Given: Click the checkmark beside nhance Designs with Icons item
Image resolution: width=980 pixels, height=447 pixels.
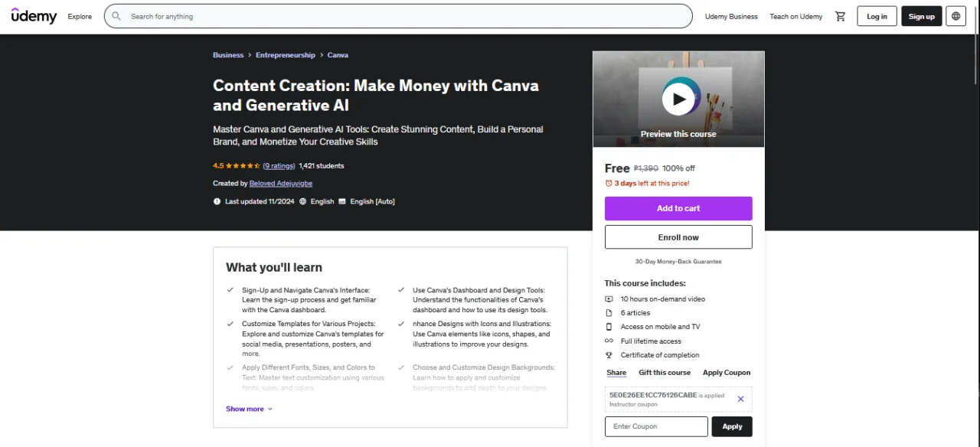Looking at the screenshot, I should pyautogui.click(x=401, y=324).
